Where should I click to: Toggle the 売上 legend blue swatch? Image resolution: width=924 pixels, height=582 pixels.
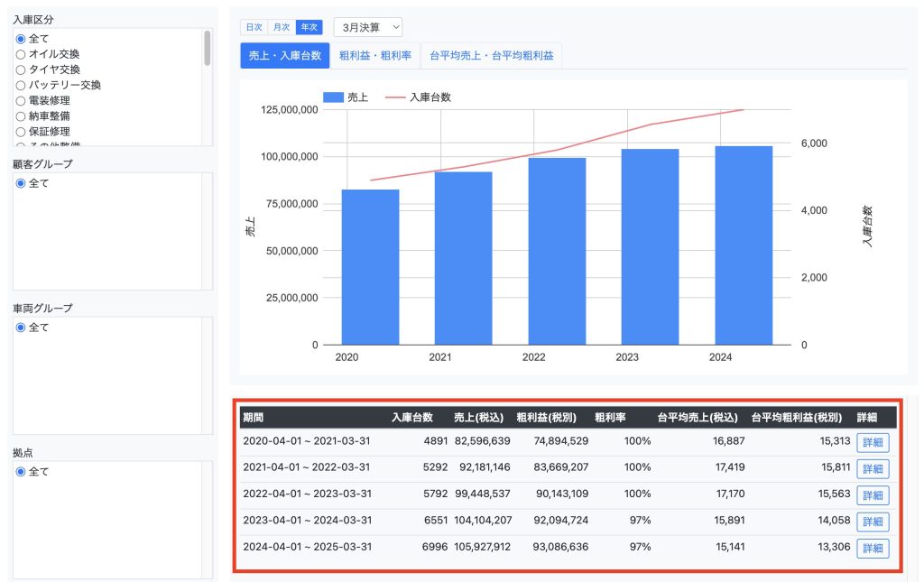tap(333, 97)
